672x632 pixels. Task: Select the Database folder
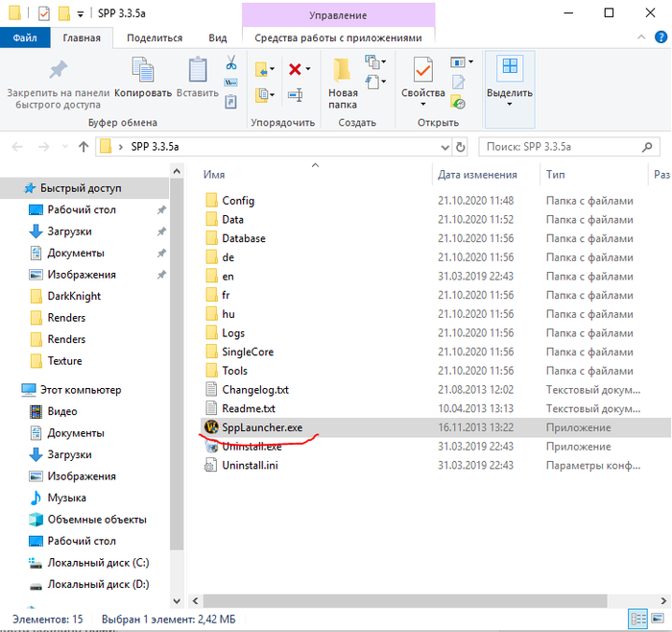click(x=244, y=238)
